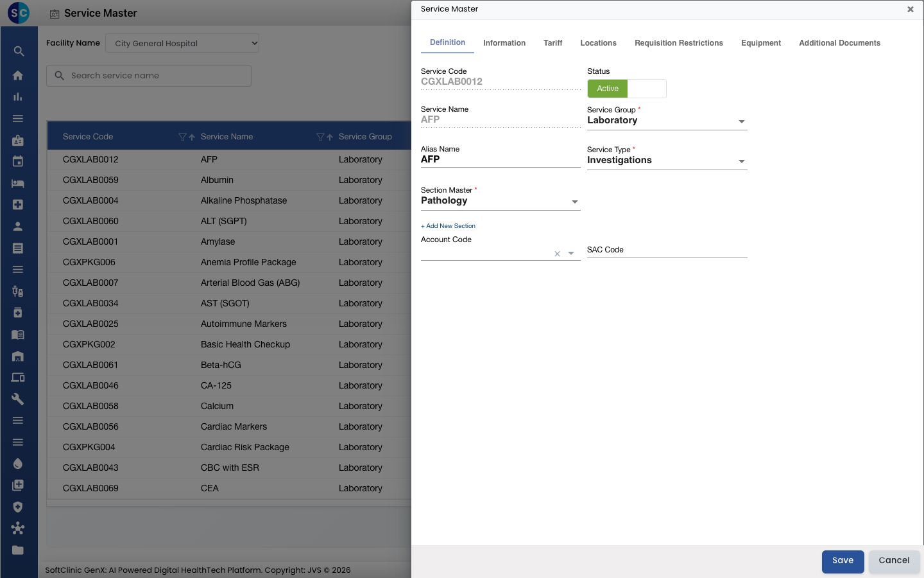
Task: Open the blood drop icon in the sidebar
Action: coord(18,464)
